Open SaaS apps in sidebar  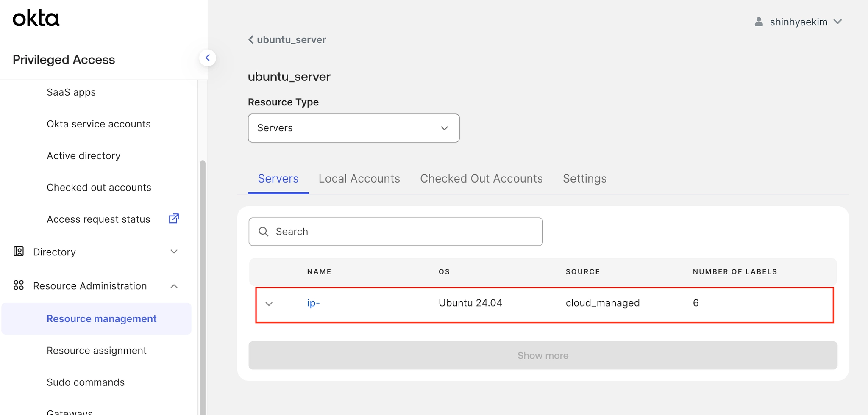pos(71,92)
